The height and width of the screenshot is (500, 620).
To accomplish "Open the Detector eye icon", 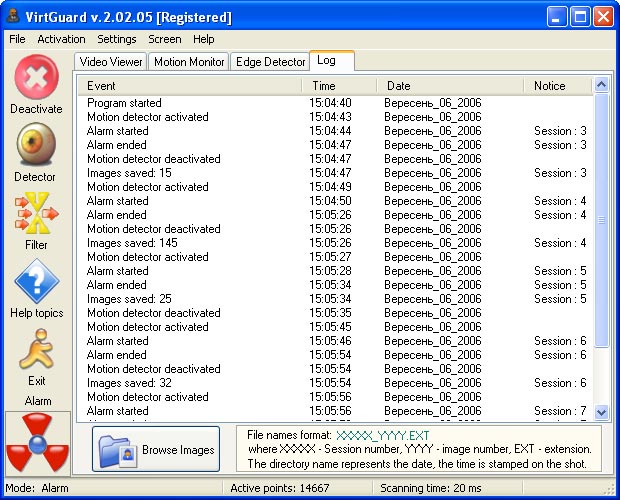I will (36, 145).
